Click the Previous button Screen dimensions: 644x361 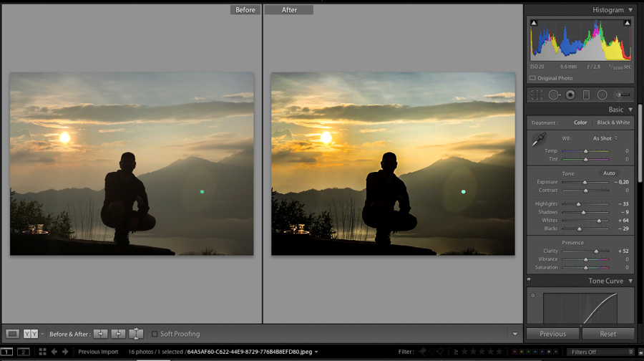pos(552,334)
